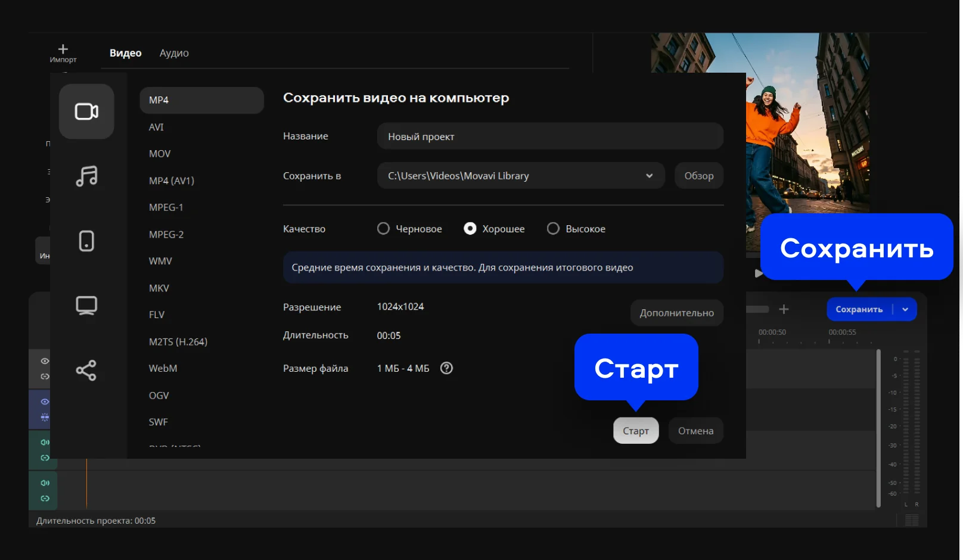Screen dimensions: 963x560
Task: Select the Хорошее quality option
Action: pos(470,229)
